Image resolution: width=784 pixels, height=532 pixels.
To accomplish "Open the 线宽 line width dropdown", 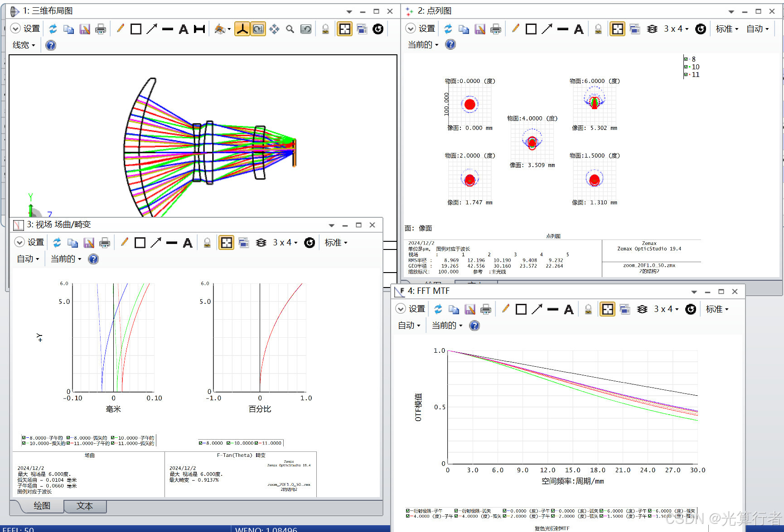I will [24, 45].
